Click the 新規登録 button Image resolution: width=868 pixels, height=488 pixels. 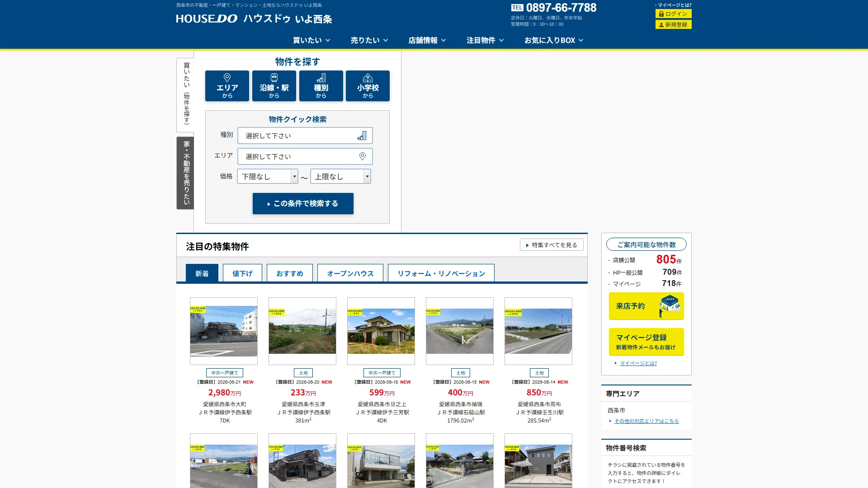click(673, 24)
